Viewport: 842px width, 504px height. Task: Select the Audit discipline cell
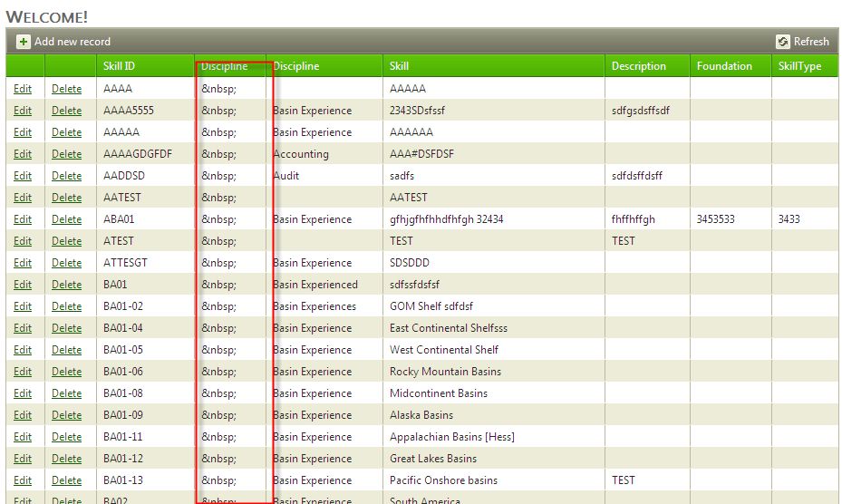[286, 176]
